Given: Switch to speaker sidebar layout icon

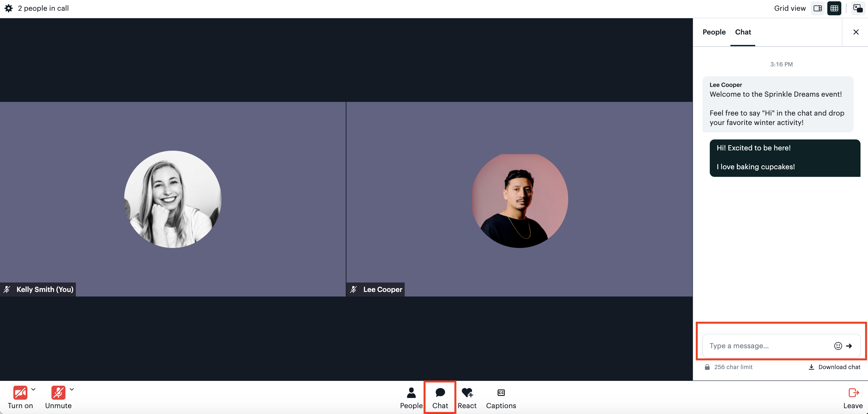Looking at the screenshot, I should click(818, 8).
